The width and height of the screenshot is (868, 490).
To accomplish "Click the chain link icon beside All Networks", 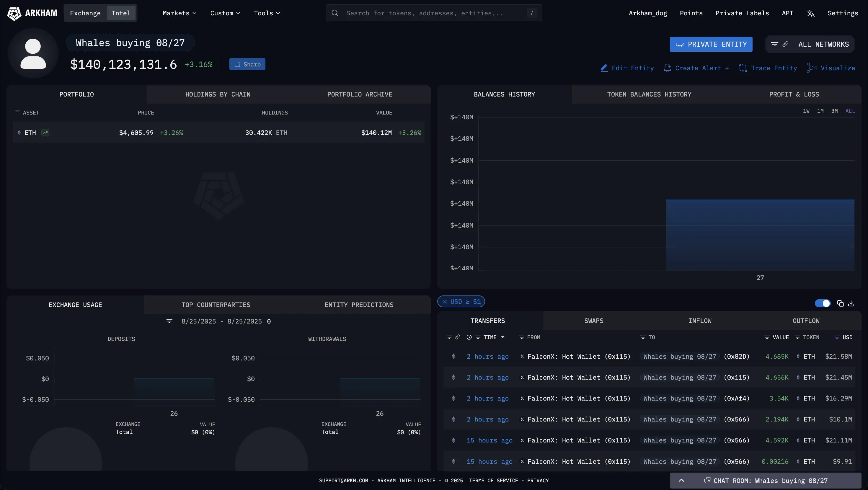I will pyautogui.click(x=785, y=44).
